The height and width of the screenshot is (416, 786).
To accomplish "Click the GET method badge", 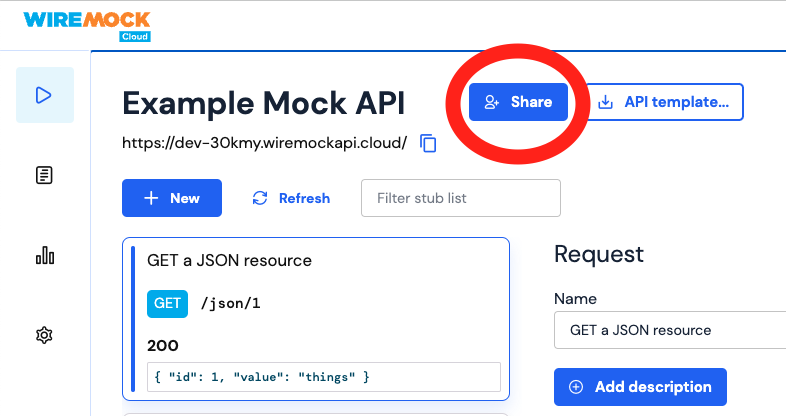I will (167, 304).
